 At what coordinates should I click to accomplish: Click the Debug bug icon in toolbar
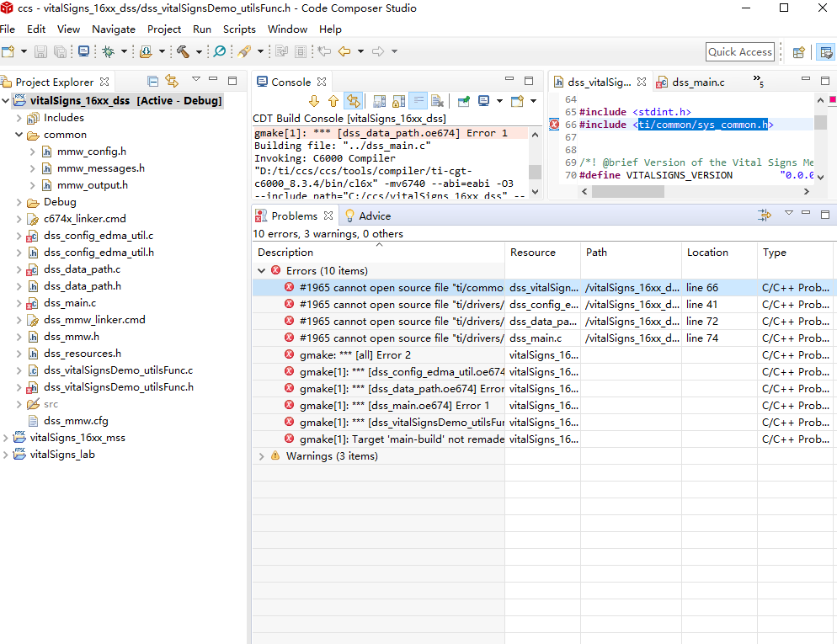(108, 51)
